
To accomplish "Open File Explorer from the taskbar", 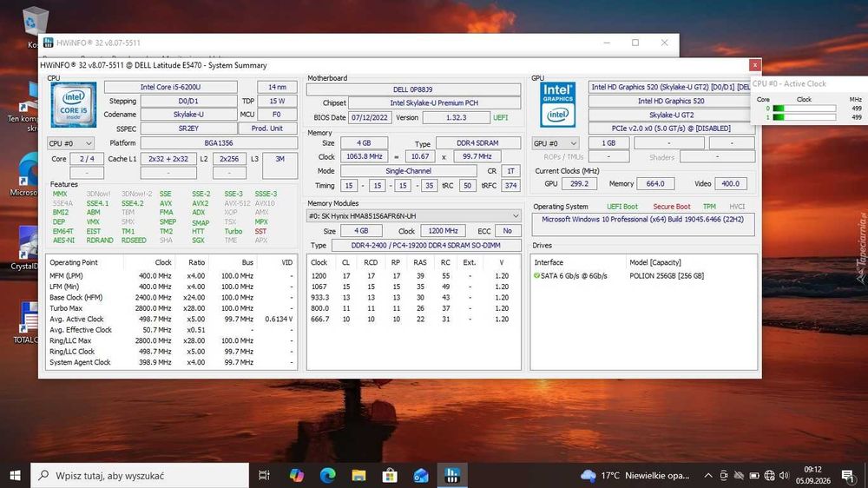I will [x=358, y=475].
